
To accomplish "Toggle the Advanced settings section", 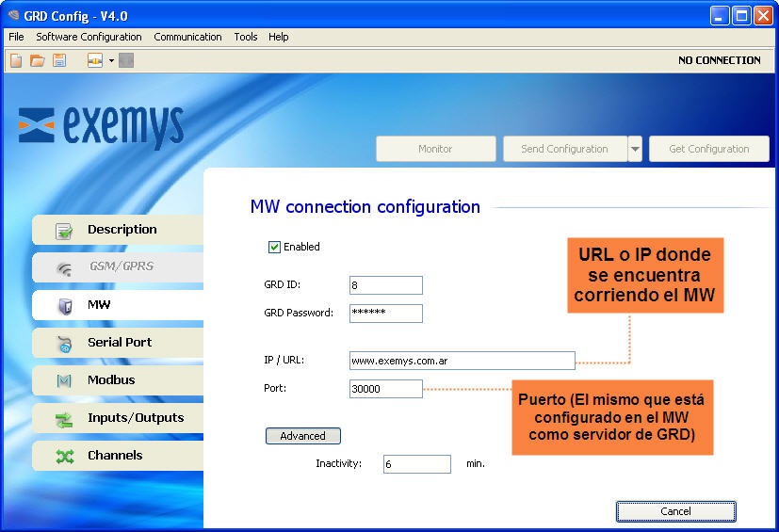I will pos(302,436).
